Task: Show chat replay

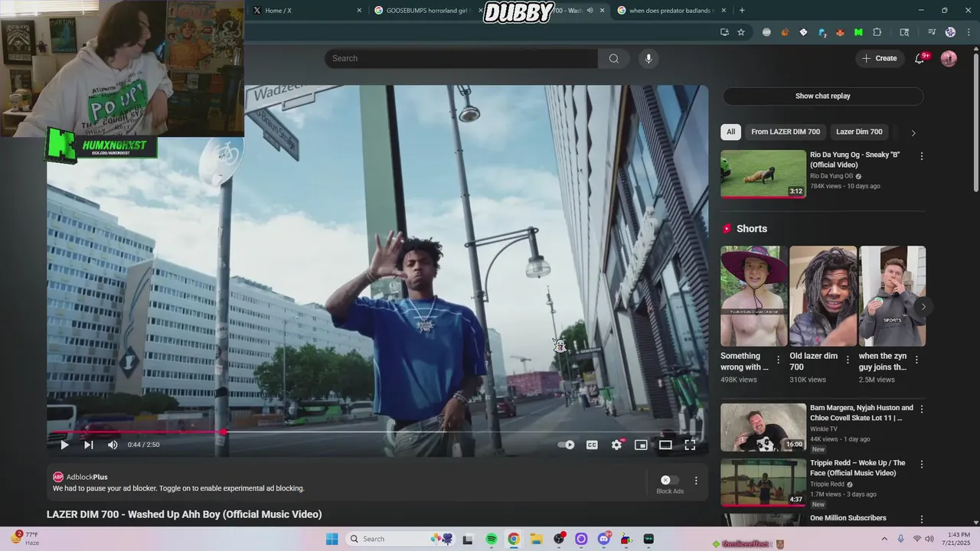Action: tap(823, 96)
